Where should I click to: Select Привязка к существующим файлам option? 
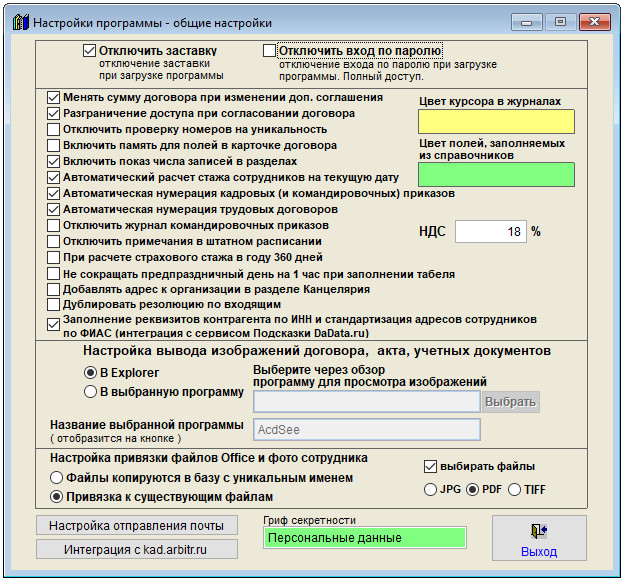[56, 496]
